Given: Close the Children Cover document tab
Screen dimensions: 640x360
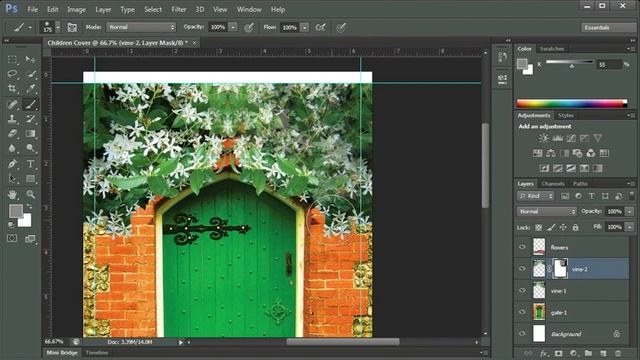Looking at the screenshot, I should 194,42.
